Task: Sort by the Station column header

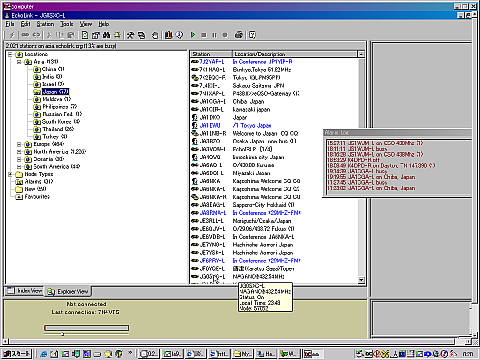Action: (211, 54)
